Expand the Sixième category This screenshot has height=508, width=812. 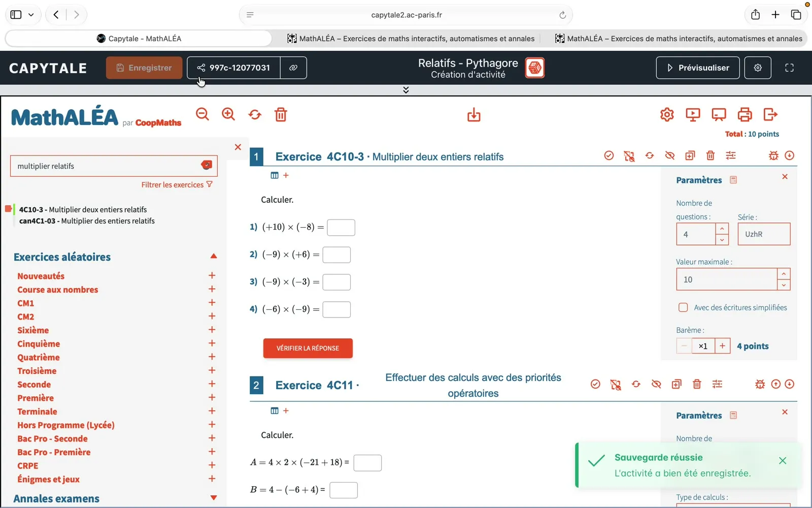(x=212, y=330)
